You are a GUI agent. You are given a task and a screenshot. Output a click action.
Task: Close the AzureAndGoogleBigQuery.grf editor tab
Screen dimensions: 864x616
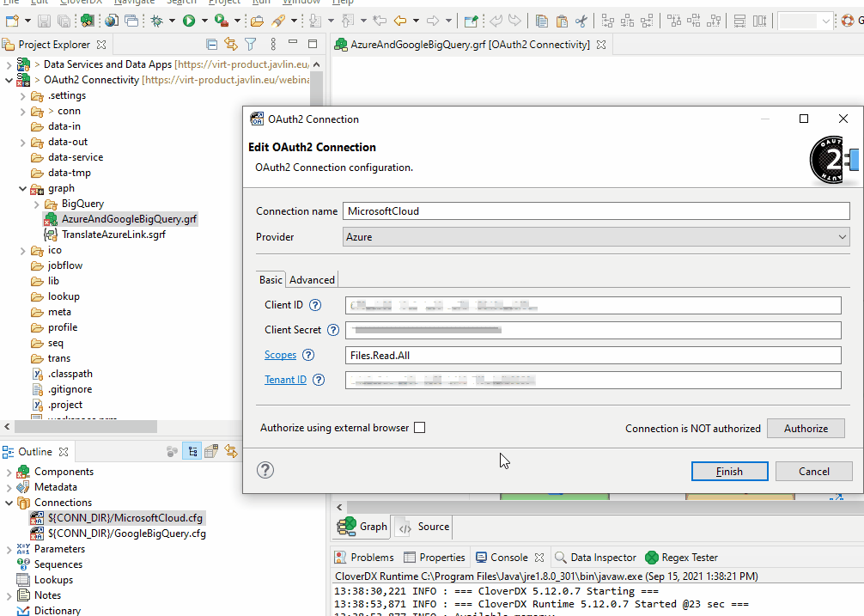tap(601, 45)
